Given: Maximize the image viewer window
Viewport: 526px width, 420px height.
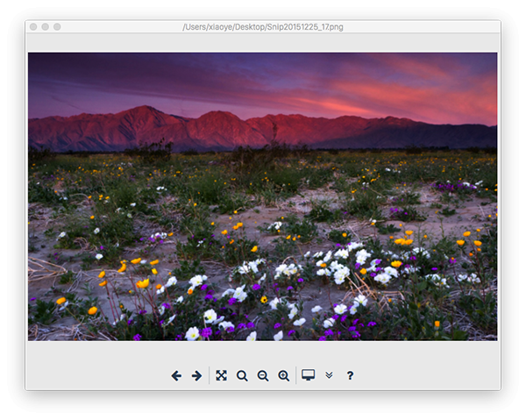Looking at the screenshot, I should 57,26.
